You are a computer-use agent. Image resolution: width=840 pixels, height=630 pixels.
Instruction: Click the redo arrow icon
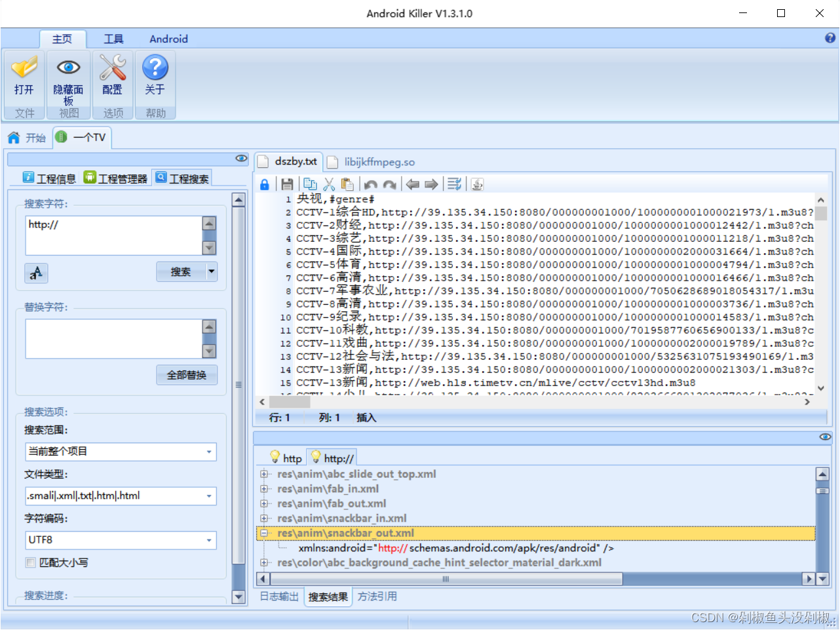click(x=390, y=185)
